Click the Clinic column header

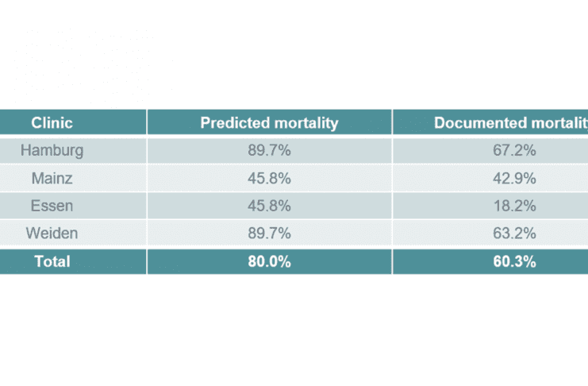coord(52,123)
